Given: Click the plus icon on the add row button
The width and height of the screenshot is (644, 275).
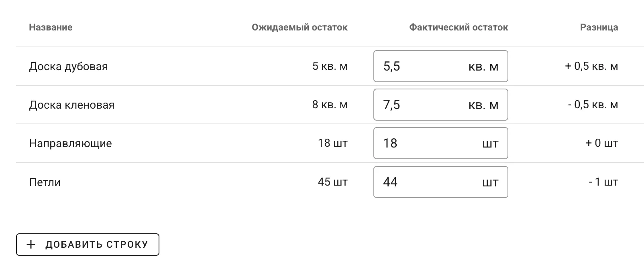Looking at the screenshot, I should tap(31, 244).
